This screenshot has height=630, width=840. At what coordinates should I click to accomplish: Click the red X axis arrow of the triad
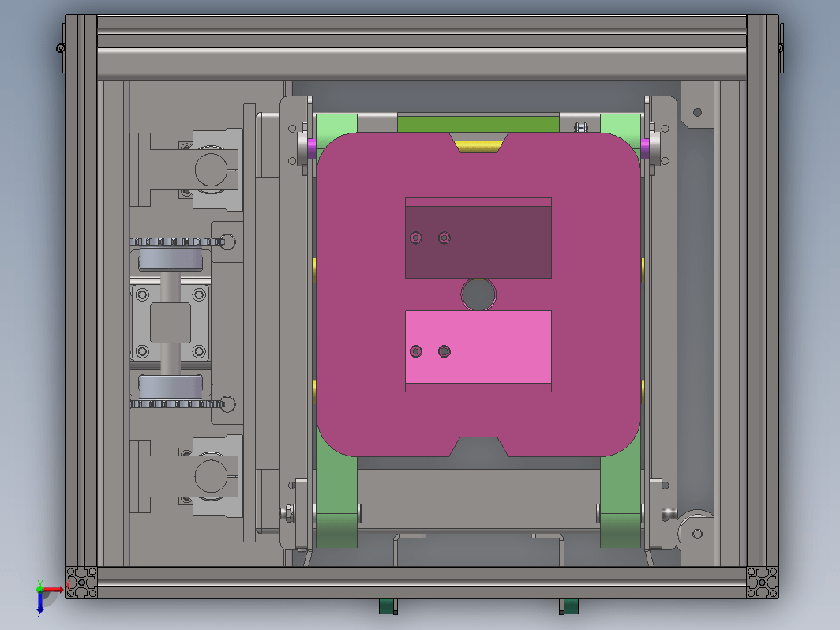coord(54,589)
